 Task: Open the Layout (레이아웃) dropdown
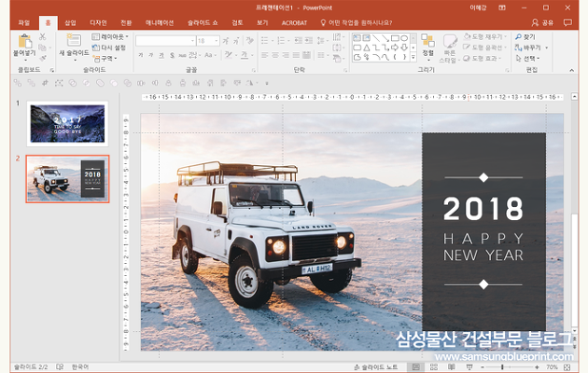pyautogui.click(x=110, y=36)
